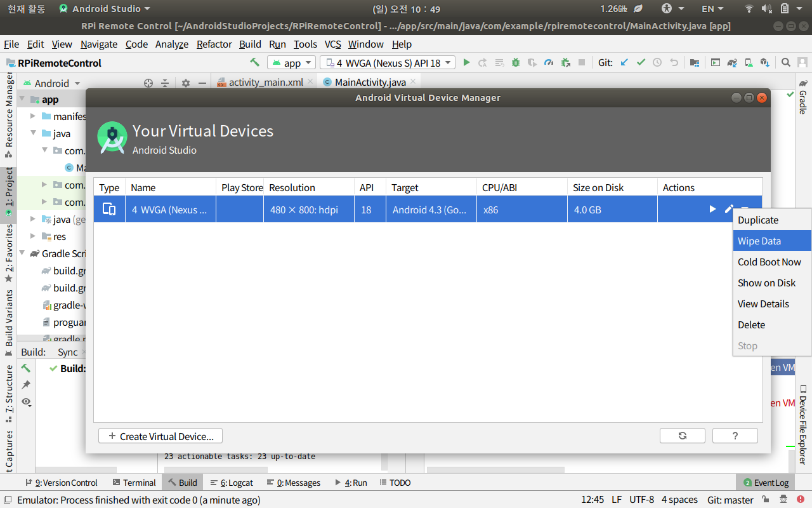The height and width of the screenshot is (508, 812).
Task: Run the app with the green play icon
Action: click(x=467, y=62)
